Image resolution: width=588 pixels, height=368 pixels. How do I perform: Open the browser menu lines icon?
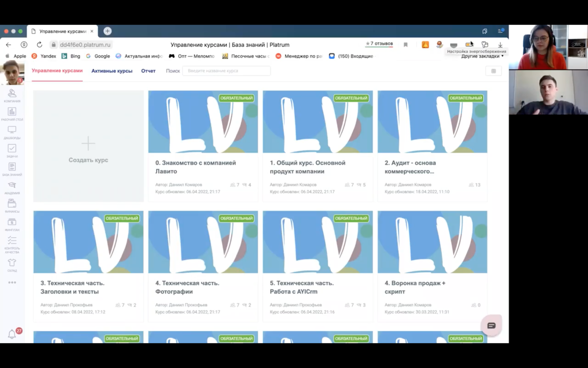coord(501,31)
